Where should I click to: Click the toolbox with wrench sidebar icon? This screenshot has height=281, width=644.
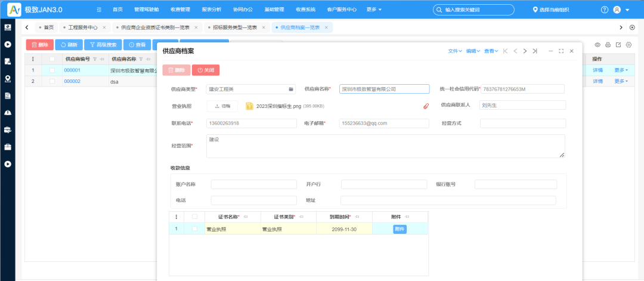pyautogui.click(x=7, y=129)
